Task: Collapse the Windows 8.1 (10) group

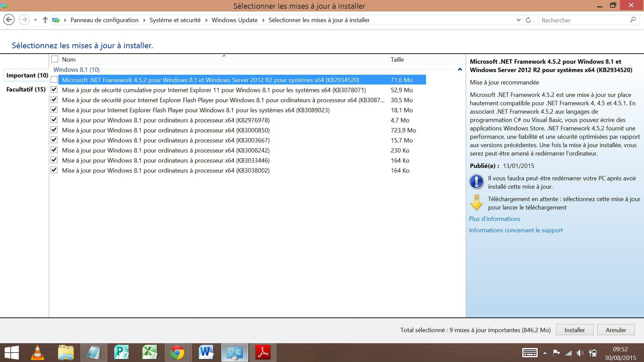Action: coord(460,69)
